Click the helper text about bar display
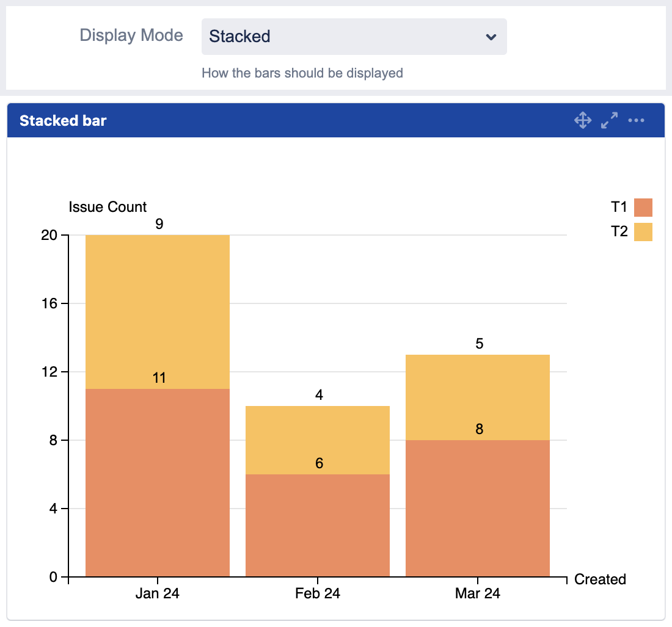Screen dimensions: 672x627 [302, 73]
